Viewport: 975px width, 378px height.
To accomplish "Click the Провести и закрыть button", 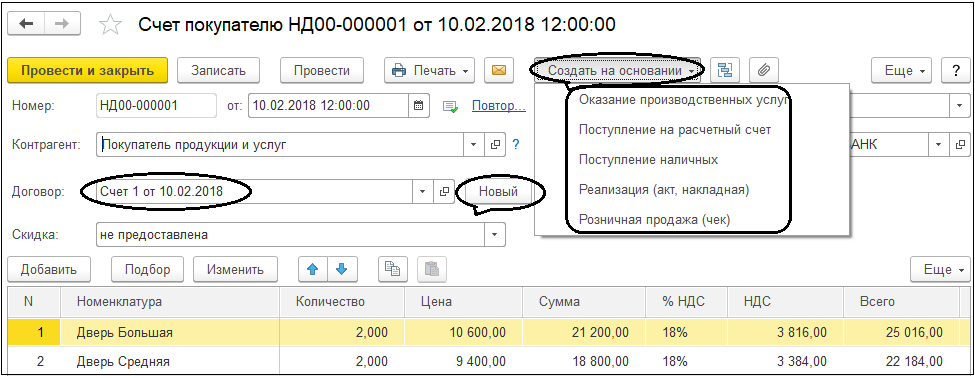I will tap(88, 70).
